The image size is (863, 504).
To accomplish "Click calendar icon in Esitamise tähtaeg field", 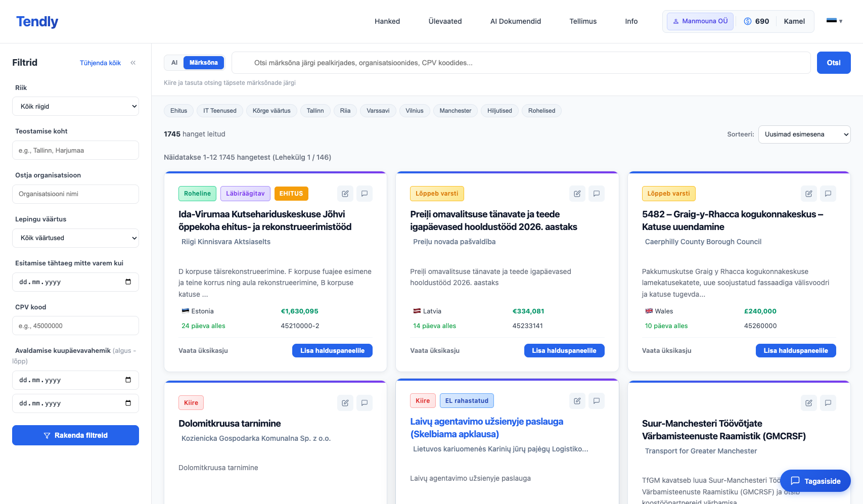I will click(x=128, y=282).
